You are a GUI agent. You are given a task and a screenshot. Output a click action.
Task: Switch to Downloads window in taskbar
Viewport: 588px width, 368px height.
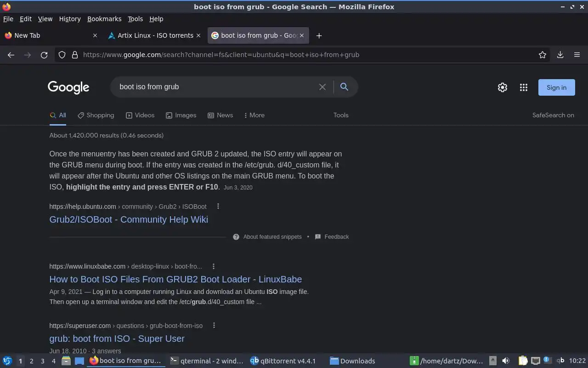[367, 361]
